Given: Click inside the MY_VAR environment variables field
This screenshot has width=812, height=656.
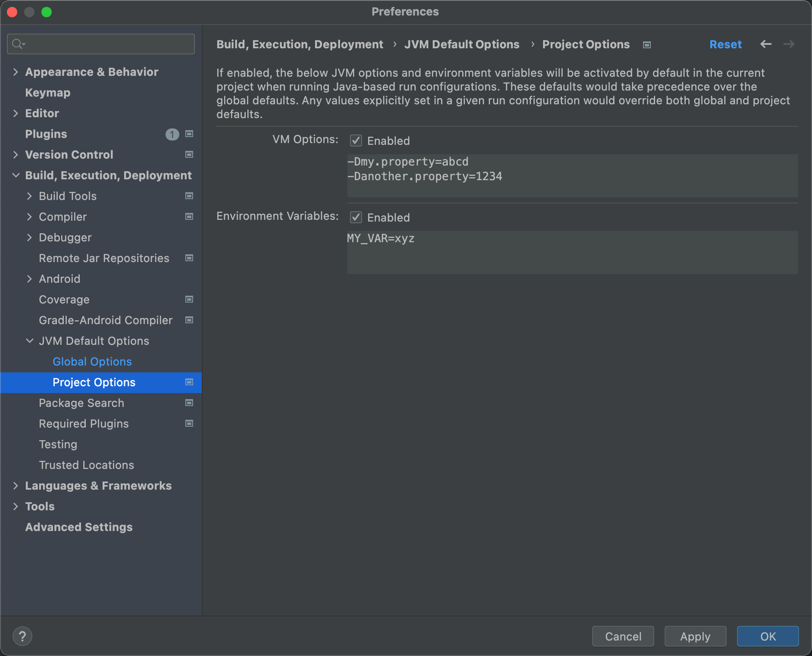Looking at the screenshot, I should tap(560, 252).
